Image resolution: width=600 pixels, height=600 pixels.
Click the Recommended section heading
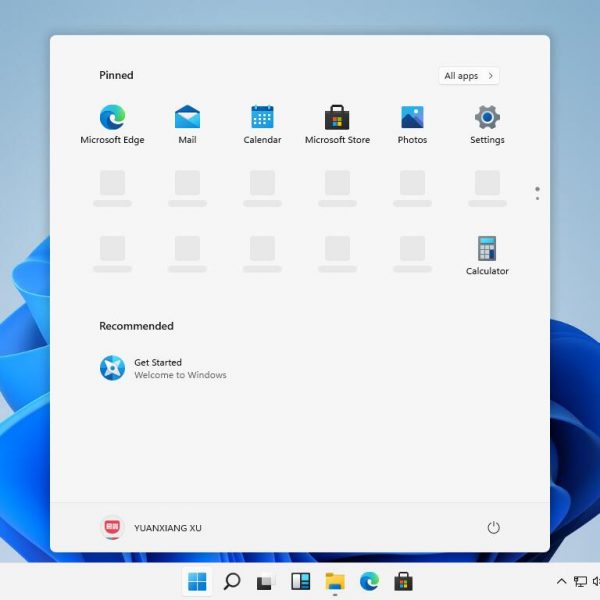coord(136,326)
